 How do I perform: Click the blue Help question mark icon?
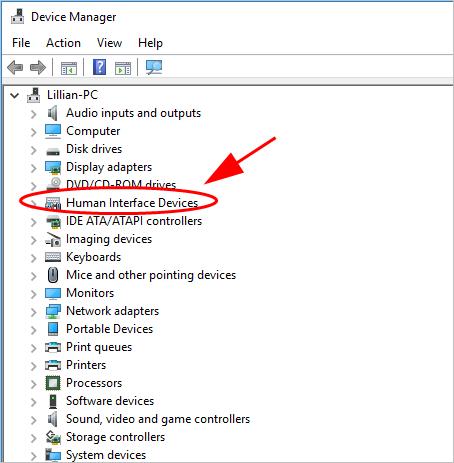(99, 67)
